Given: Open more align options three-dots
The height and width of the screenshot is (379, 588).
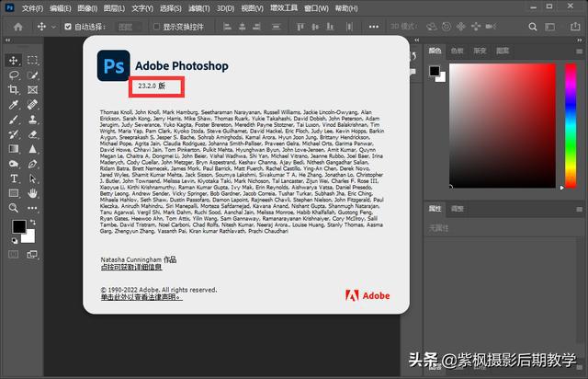Looking at the screenshot, I should coord(374,27).
